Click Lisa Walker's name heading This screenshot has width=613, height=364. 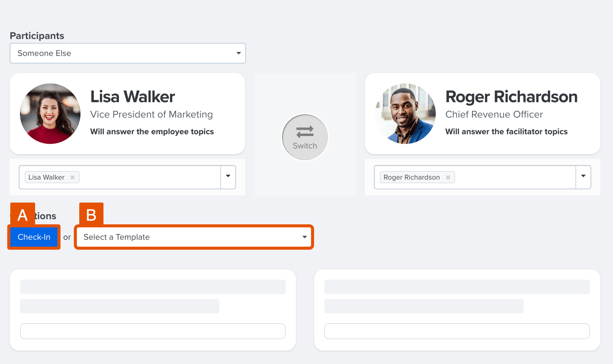(x=132, y=96)
